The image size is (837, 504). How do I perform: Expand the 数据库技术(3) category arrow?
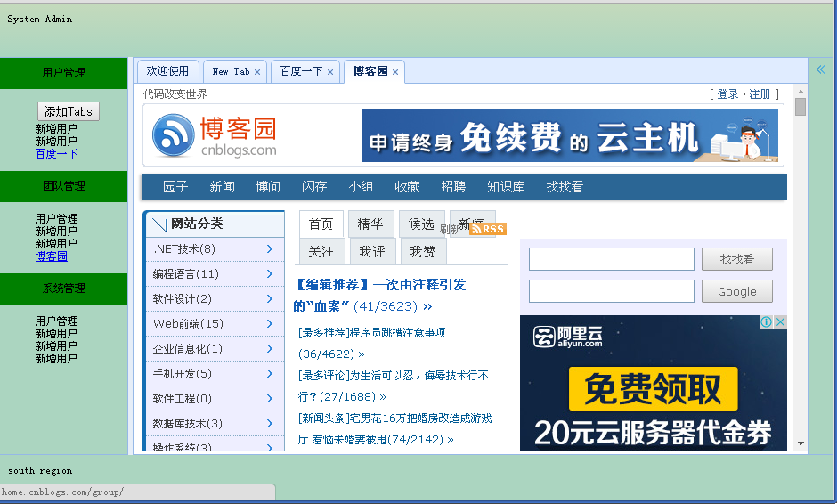[270, 423]
